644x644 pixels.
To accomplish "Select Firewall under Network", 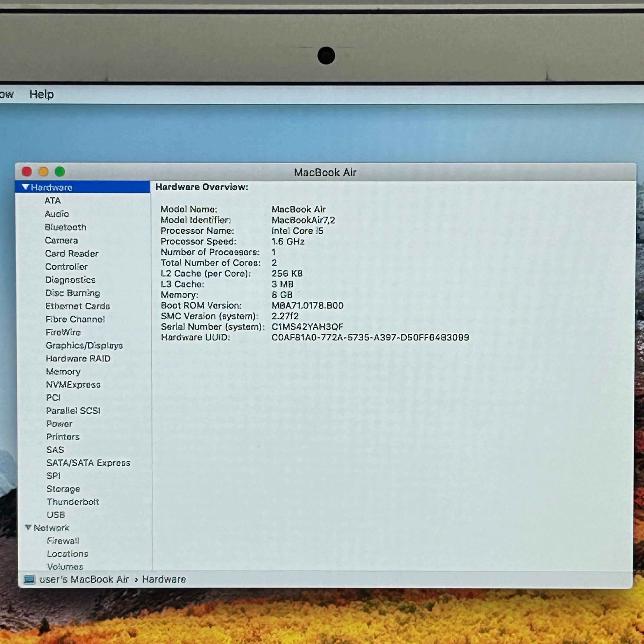I will coord(63,541).
